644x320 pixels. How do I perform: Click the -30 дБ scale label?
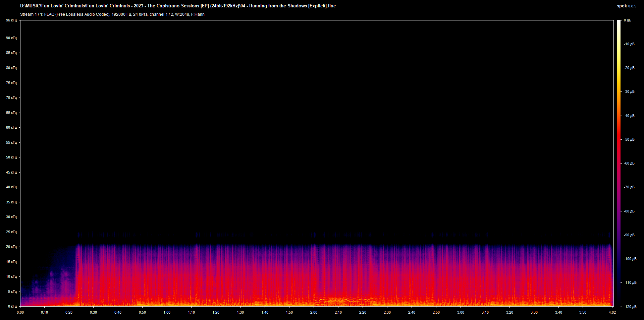[x=629, y=92]
